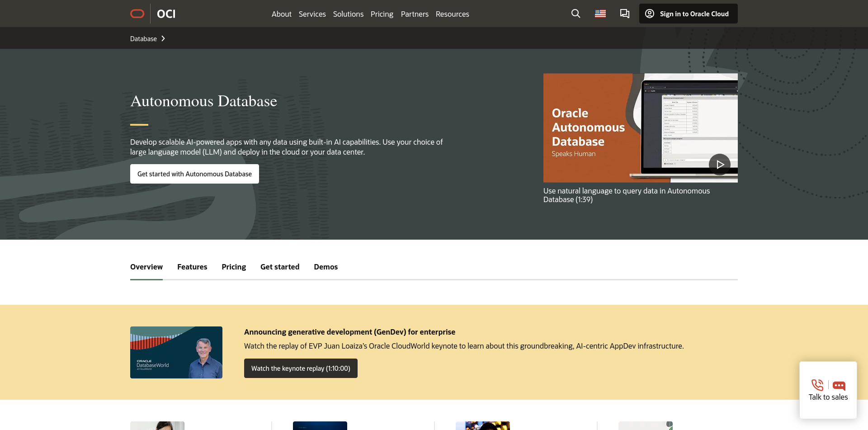Open the DatabaseWorld keynote thumbnail
This screenshot has height=430, width=868.
(176, 352)
